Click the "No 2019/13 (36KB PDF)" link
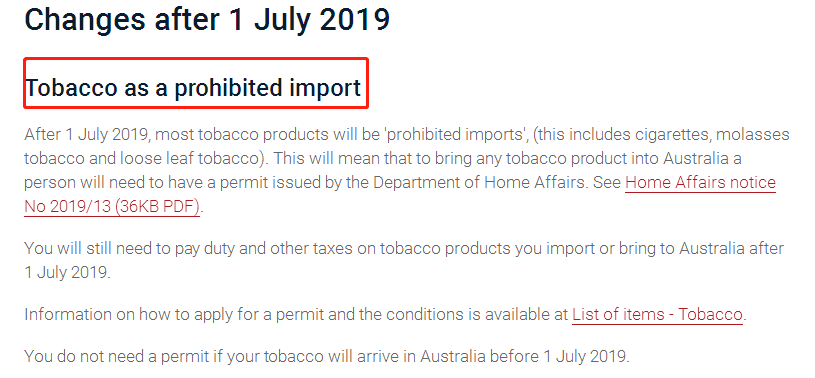 click(x=112, y=207)
